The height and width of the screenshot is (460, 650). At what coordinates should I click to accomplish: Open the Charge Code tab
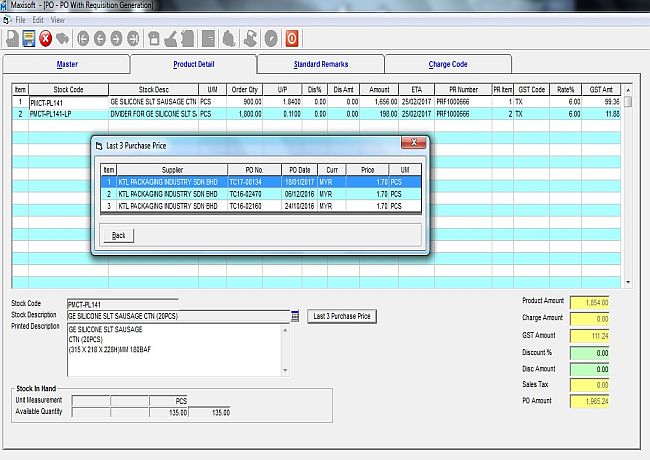[x=447, y=64]
